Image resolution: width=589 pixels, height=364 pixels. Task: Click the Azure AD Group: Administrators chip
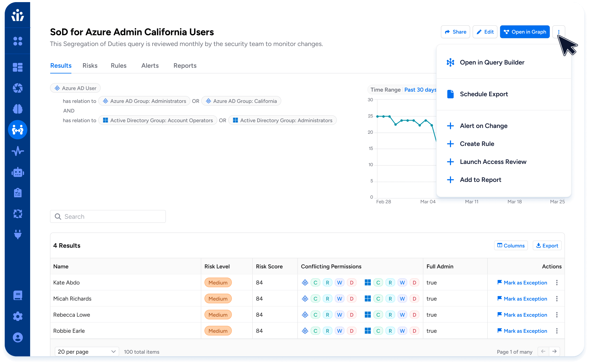click(x=144, y=101)
